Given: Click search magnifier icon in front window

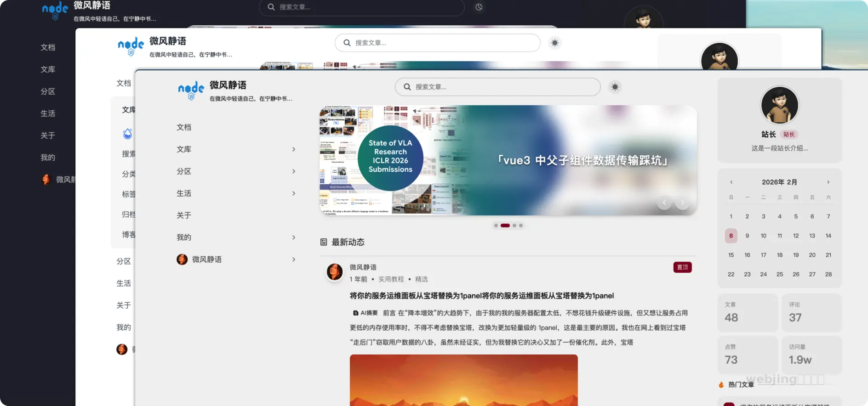Looking at the screenshot, I should [x=407, y=87].
